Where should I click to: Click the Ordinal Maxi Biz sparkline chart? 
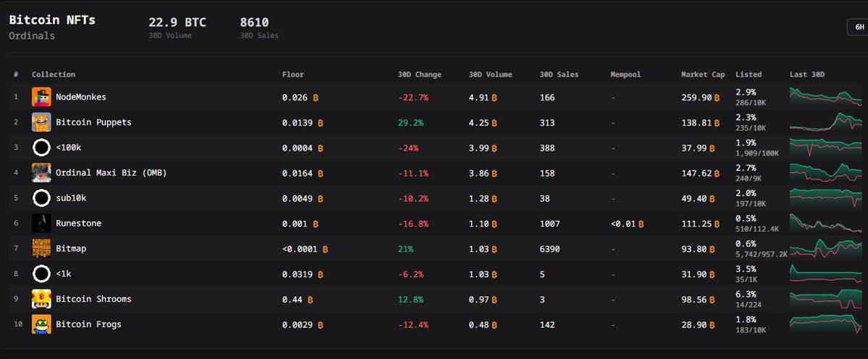tap(825, 172)
